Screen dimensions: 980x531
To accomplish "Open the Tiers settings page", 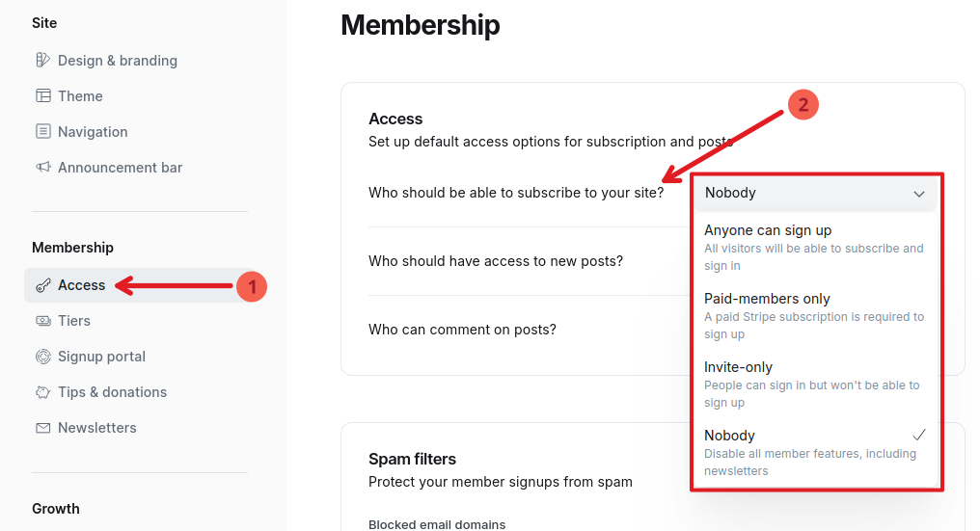I will pos(74,321).
